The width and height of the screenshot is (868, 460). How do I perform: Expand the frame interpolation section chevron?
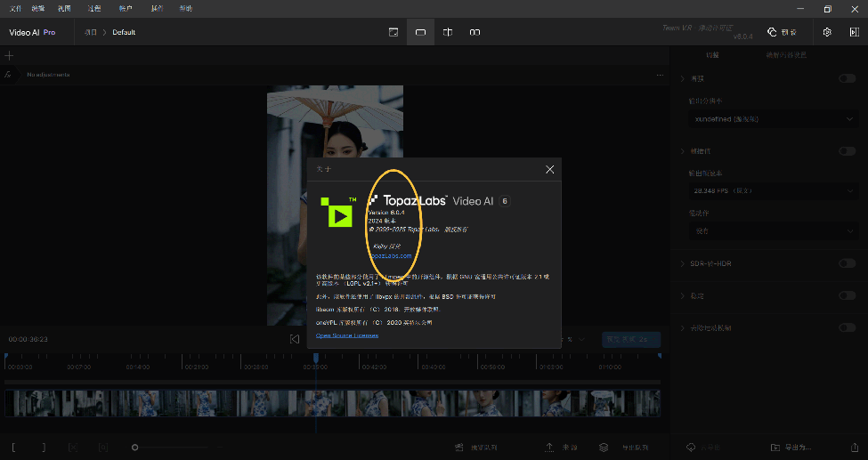[683, 151]
